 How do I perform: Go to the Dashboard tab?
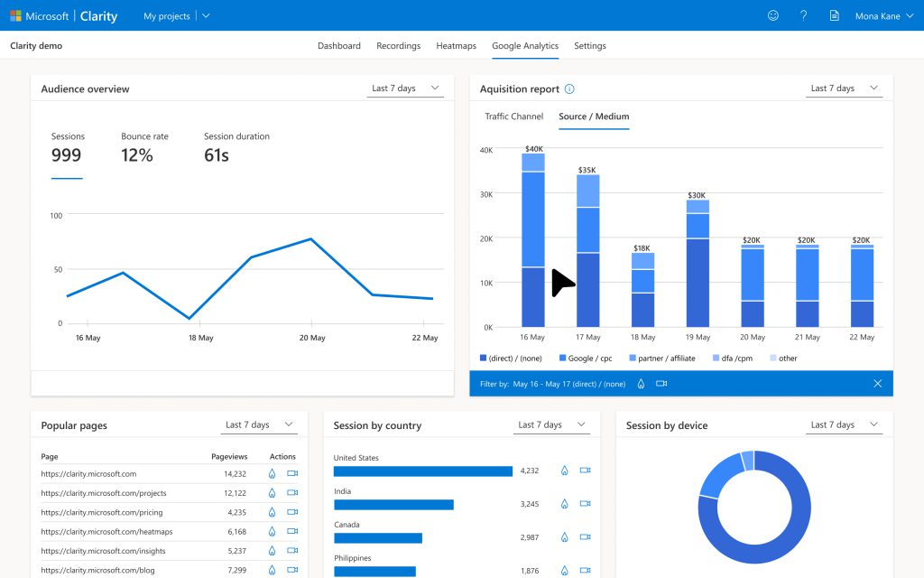point(339,45)
